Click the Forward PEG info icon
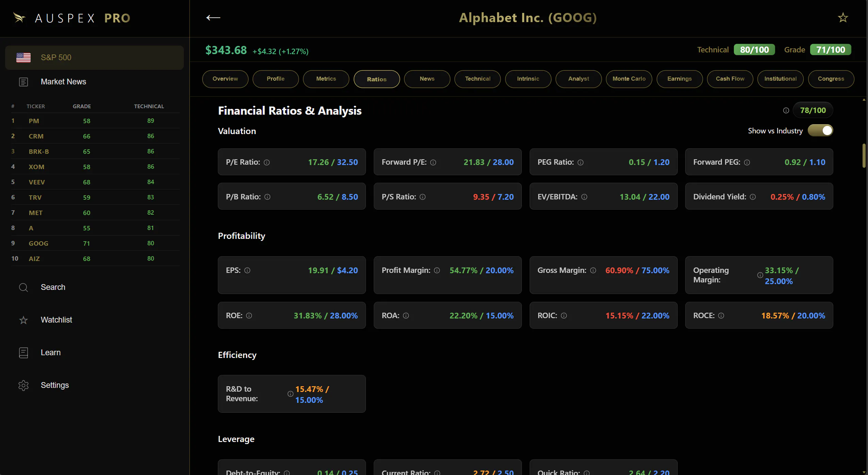The height and width of the screenshot is (475, 868). [747, 163]
